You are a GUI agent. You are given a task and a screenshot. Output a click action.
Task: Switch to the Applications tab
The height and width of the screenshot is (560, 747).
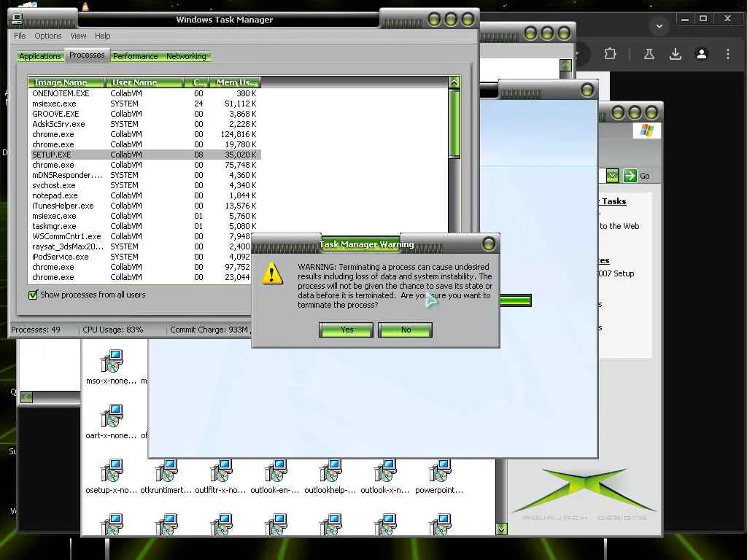coord(40,56)
